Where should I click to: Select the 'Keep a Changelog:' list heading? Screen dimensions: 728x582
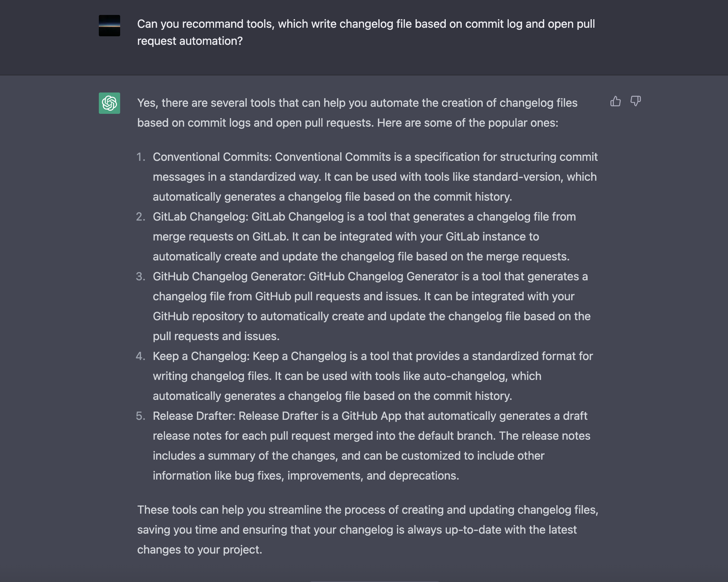pos(201,356)
